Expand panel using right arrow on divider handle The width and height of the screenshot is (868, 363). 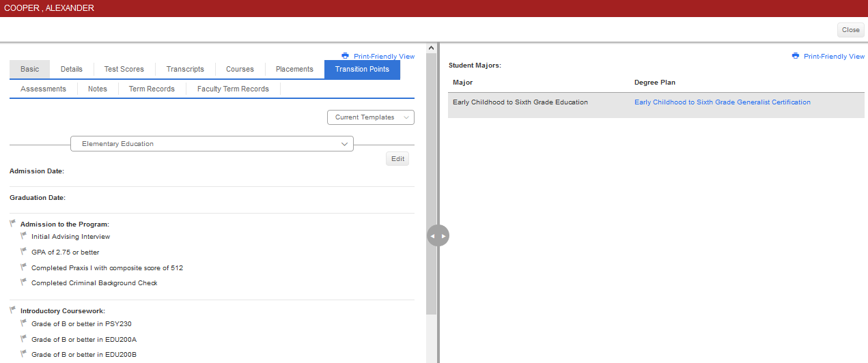[x=444, y=235]
